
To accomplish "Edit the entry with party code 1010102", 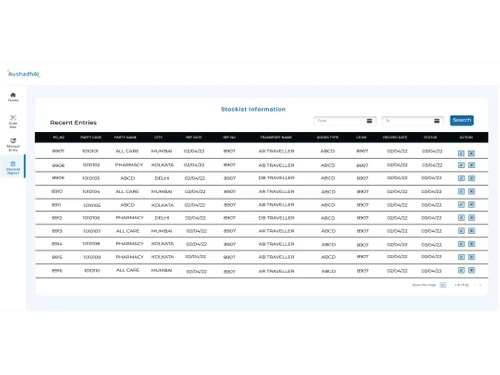I will pos(461,165).
